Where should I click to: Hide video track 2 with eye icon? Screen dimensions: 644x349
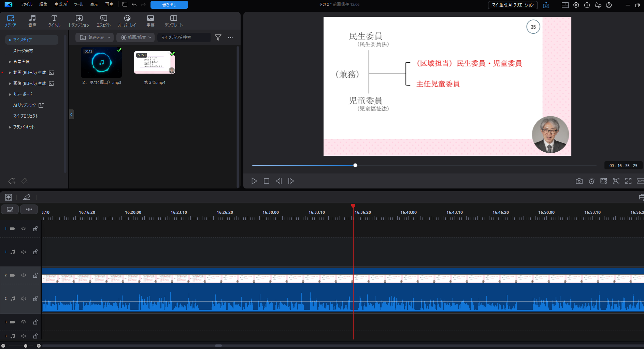[24, 275]
